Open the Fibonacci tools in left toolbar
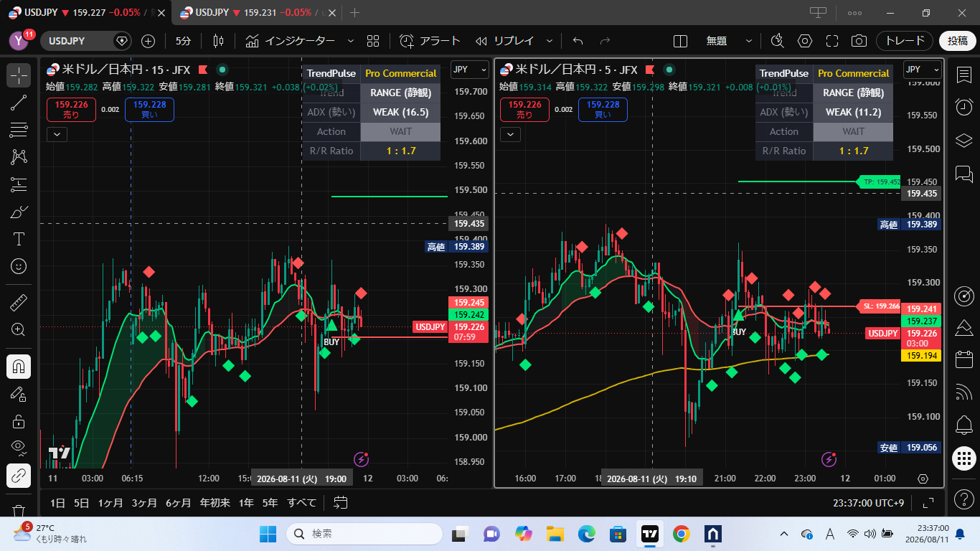The image size is (980, 551). 19,130
